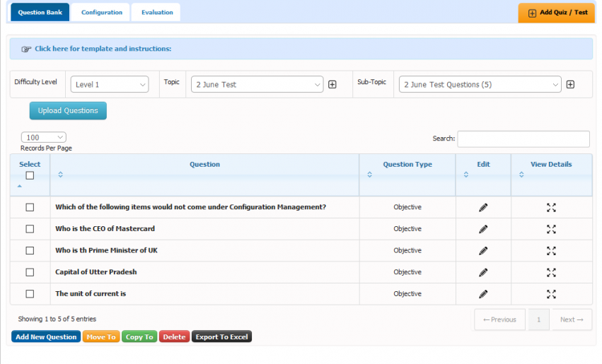
Task: Click the question text 'Who is the CEO of Mastercard'
Action: [105, 228]
